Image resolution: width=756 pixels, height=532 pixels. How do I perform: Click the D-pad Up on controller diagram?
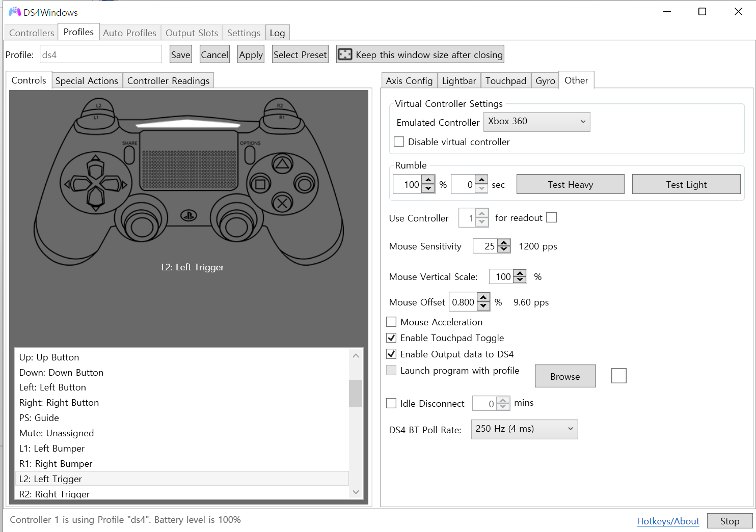(95, 167)
